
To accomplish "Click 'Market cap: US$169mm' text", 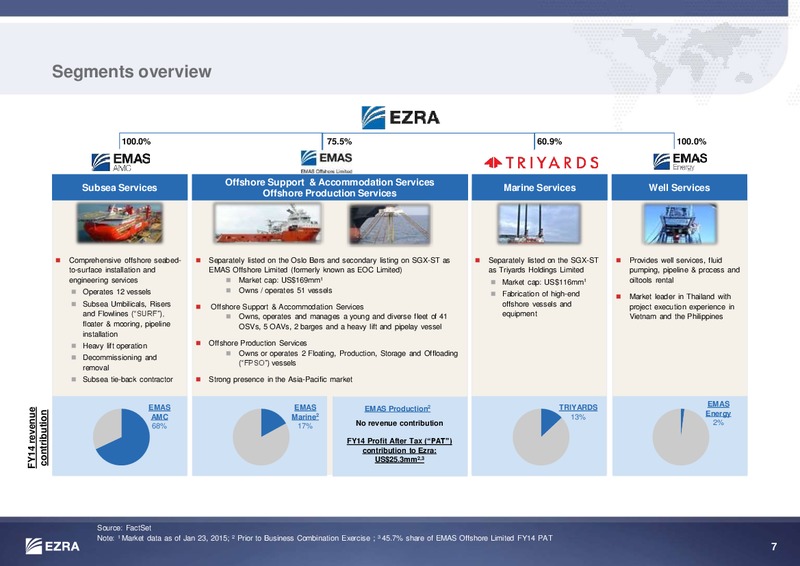I will coord(280,280).
